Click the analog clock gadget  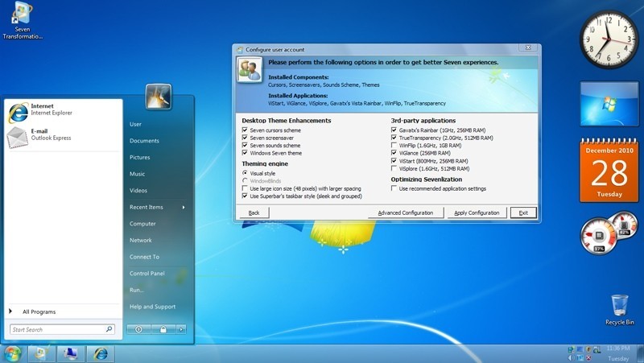[609, 37]
